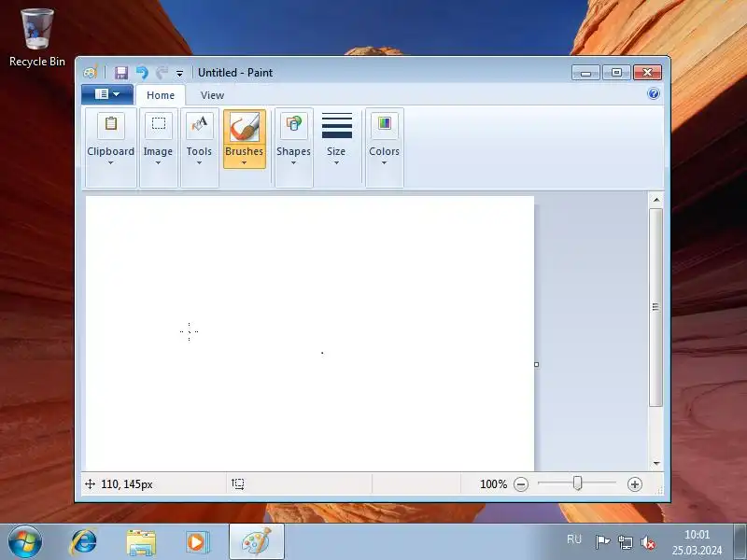The width and height of the screenshot is (747, 560).
Task: Click the vertical scrollbar down arrow
Action: [656, 463]
